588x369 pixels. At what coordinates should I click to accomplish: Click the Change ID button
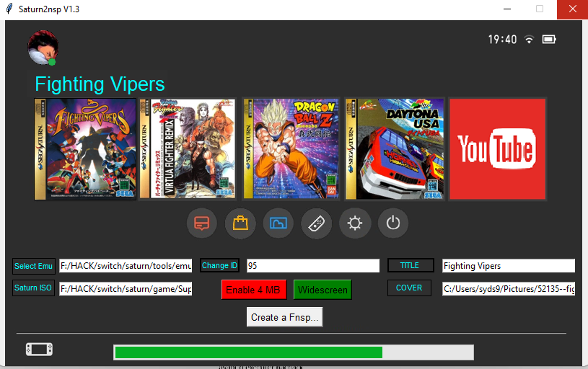(219, 265)
